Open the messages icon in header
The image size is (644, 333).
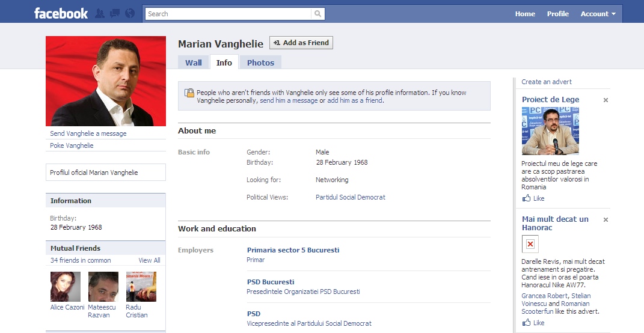[x=115, y=14]
